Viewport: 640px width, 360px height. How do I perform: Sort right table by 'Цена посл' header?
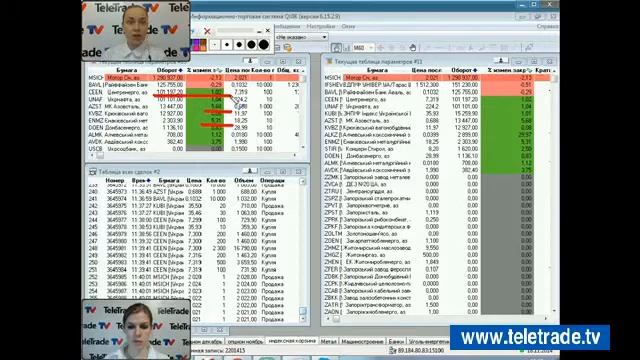tap(426, 70)
